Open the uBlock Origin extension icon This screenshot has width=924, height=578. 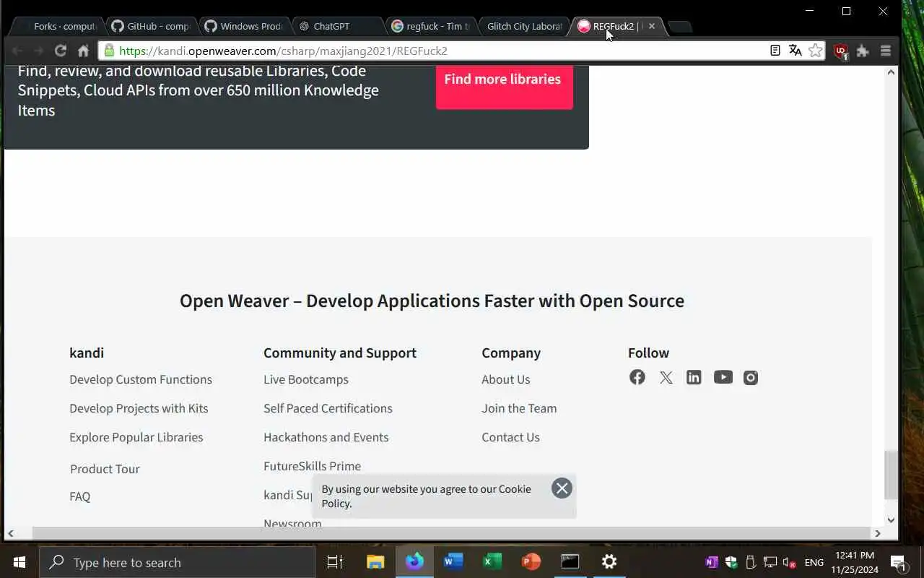click(x=841, y=51)
